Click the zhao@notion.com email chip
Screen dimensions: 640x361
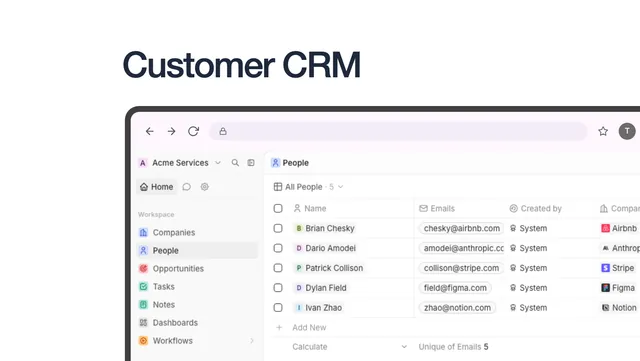click(x=458, y=308)
